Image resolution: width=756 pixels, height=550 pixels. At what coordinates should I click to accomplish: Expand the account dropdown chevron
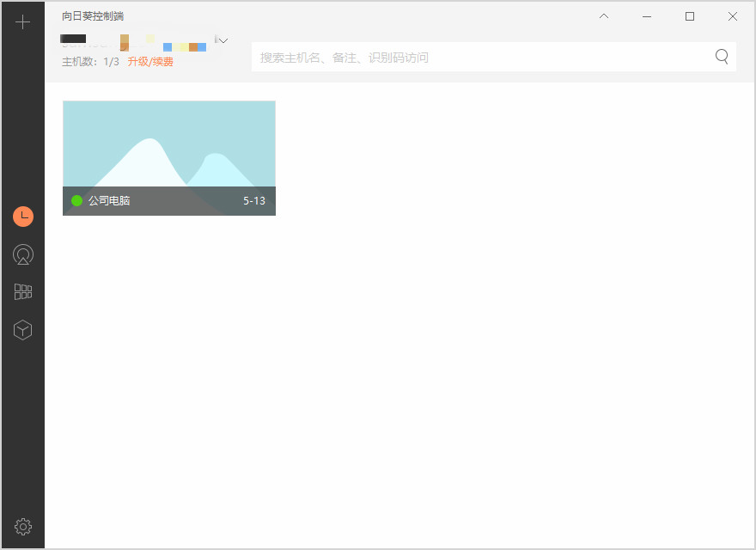tap(223, 40)
